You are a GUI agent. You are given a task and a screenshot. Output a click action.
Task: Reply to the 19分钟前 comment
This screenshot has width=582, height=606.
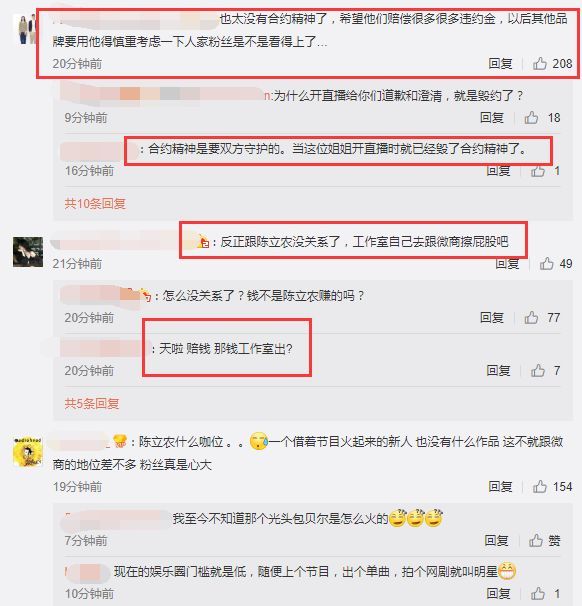point(500,487)
